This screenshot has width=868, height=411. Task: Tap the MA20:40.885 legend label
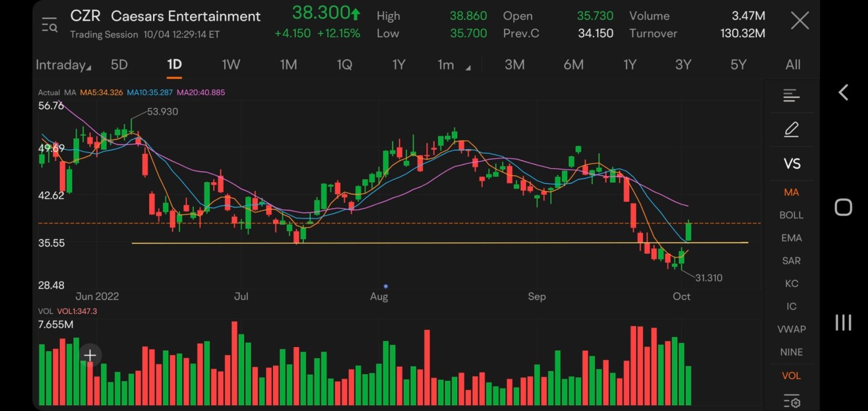pos(201,93)
